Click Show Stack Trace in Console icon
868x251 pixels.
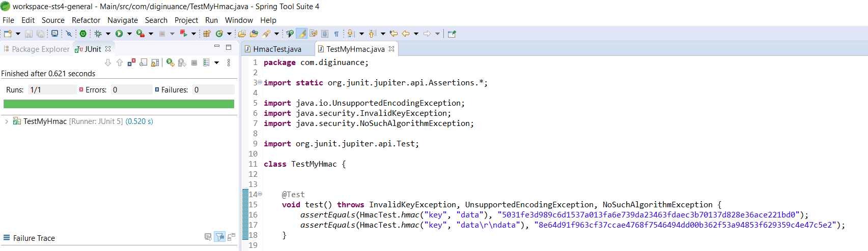coord(208,237)
